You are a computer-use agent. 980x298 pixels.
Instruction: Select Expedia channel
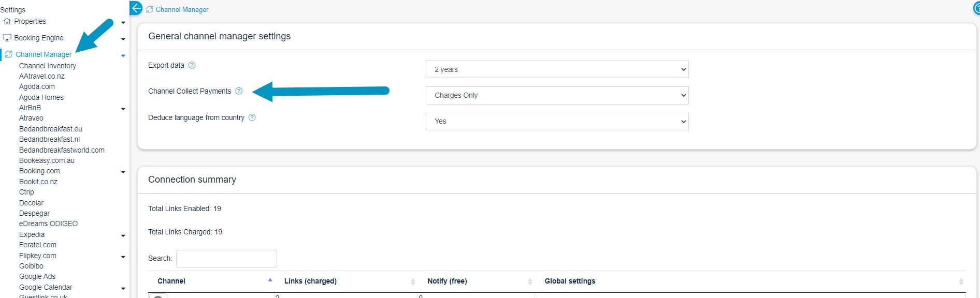[32, 234]
